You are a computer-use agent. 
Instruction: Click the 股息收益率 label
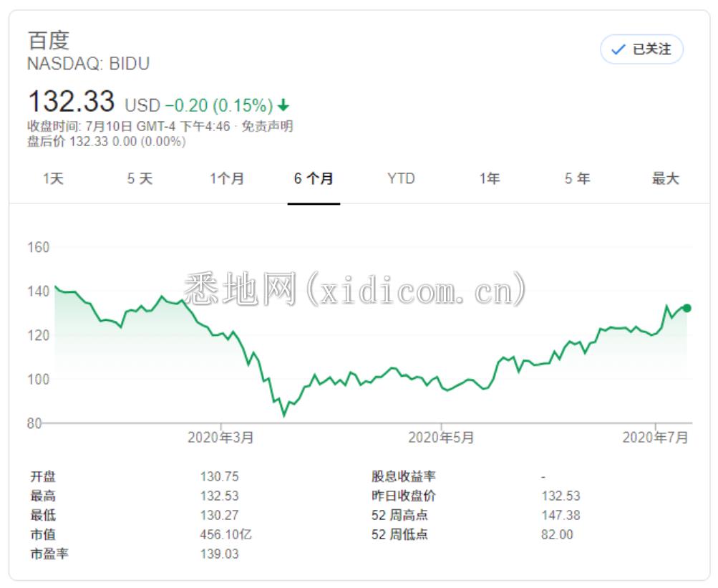pyautogui.click(x=404, y=477)
